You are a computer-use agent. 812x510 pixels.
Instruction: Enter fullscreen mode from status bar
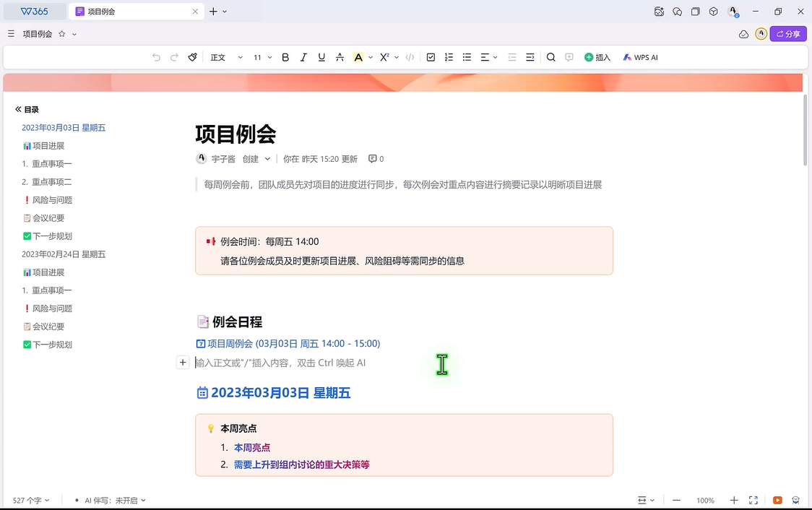point(753,500)
